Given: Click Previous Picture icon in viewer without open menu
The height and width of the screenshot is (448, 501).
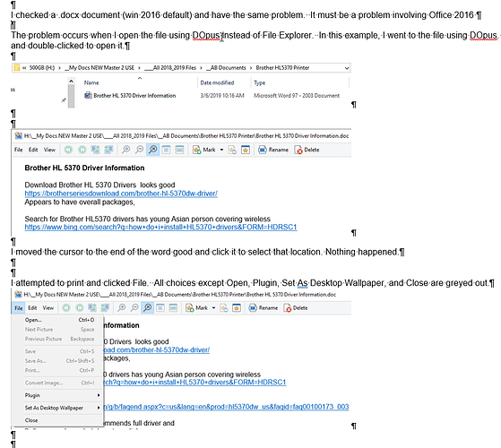Looking at the screenshot, I should point(68,150).
